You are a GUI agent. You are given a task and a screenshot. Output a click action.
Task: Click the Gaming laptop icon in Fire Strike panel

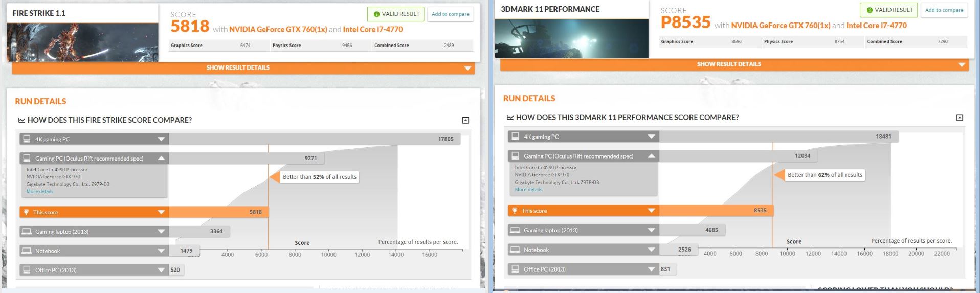click(27, 232)
